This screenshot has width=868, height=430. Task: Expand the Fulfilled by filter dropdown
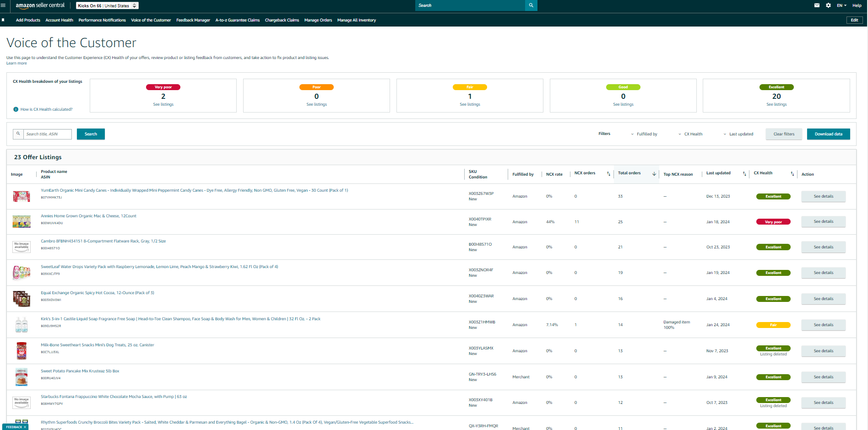point(644,134)
